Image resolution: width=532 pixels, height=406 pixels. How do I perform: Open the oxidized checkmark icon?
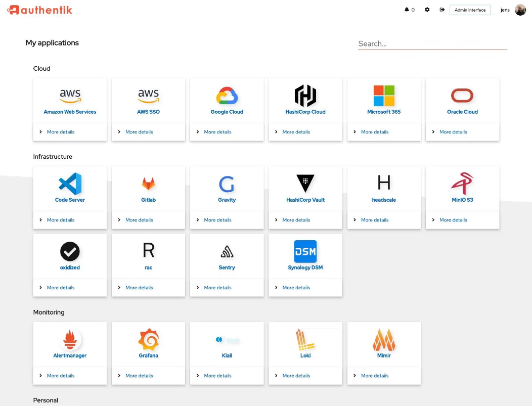[70, 251]
